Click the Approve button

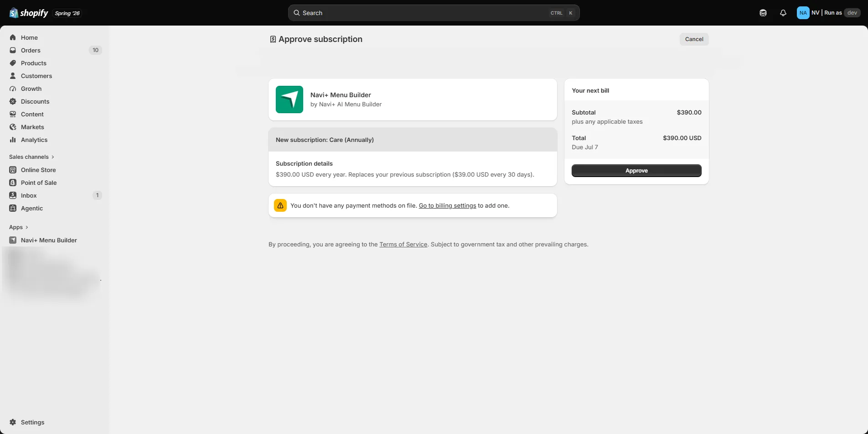click(x=636, y=171)
